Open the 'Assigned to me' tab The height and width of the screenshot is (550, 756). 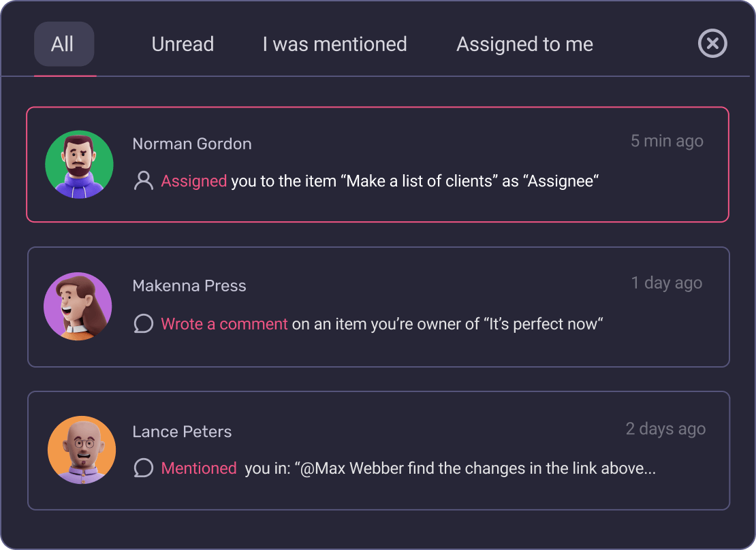[524, 44]
